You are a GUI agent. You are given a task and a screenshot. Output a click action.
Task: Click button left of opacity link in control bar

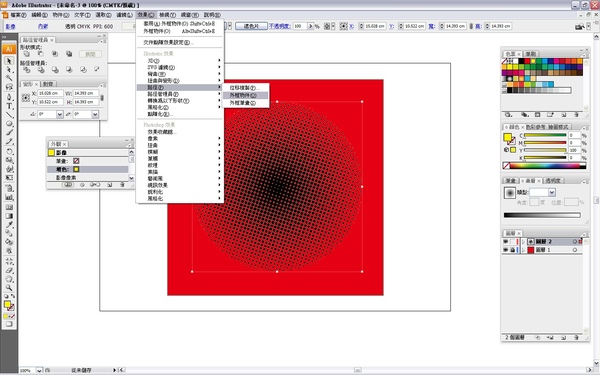click(x=251, y=26)
